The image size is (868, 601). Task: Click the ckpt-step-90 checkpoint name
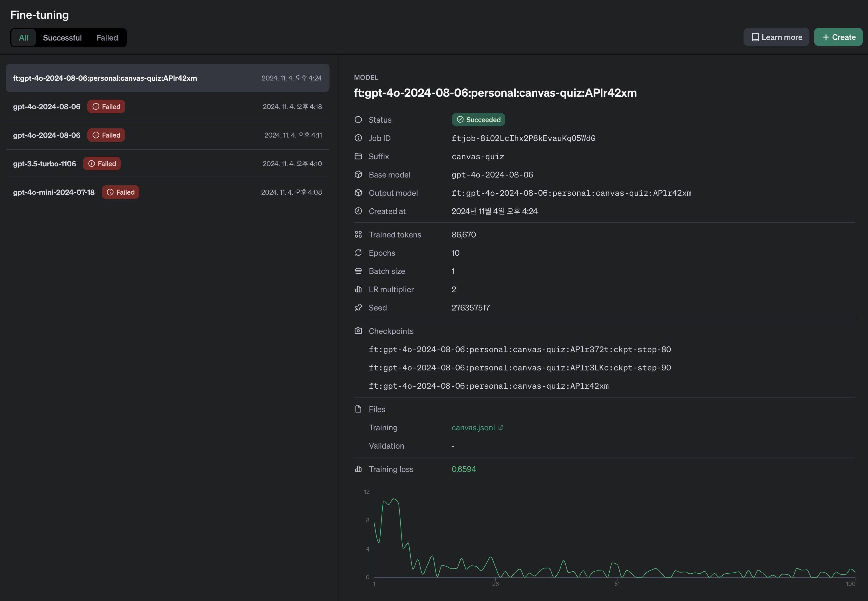[520, 368]
